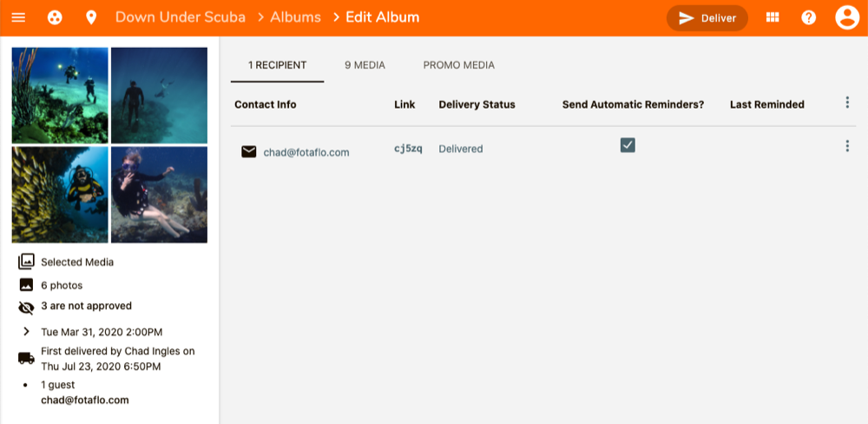The height and width of the screenshot is (424, 868).
Task: Open the help question mark icon
Action: pos(808,17)
